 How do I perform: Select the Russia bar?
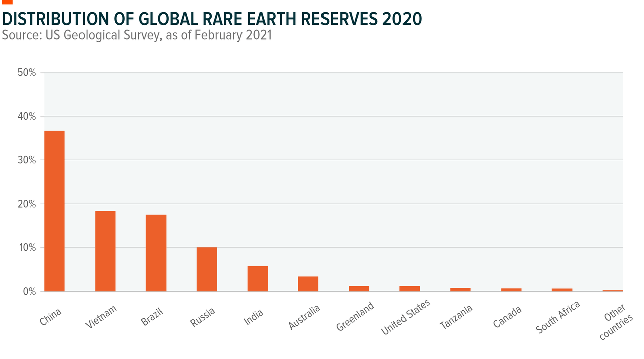click(206, 269)
